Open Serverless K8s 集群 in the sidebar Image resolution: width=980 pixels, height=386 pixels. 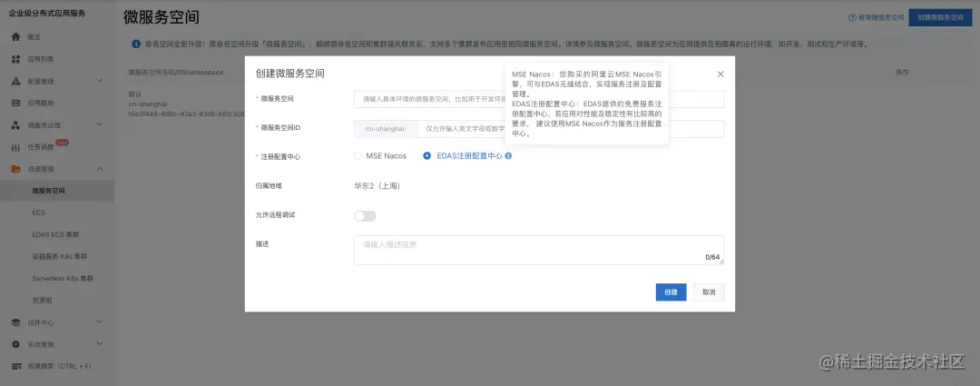tap(63, 279)
